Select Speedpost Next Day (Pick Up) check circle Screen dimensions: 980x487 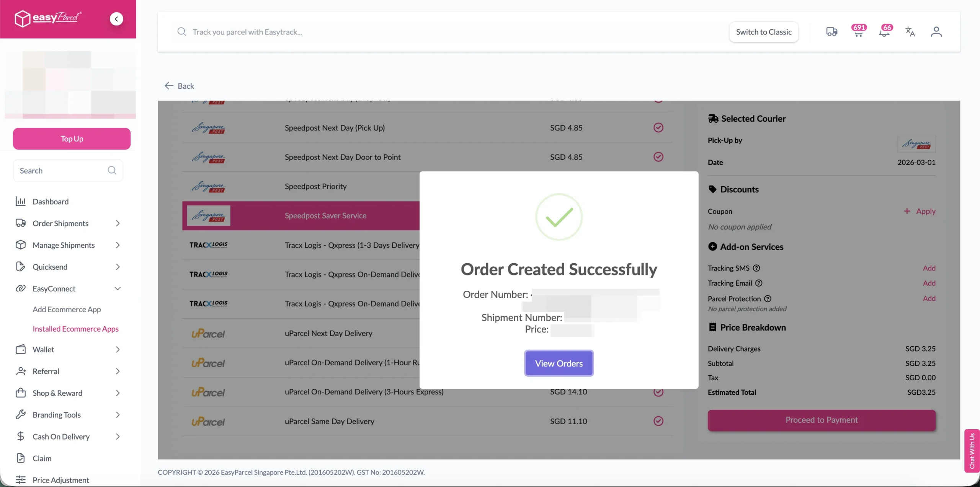coord(658,127)
